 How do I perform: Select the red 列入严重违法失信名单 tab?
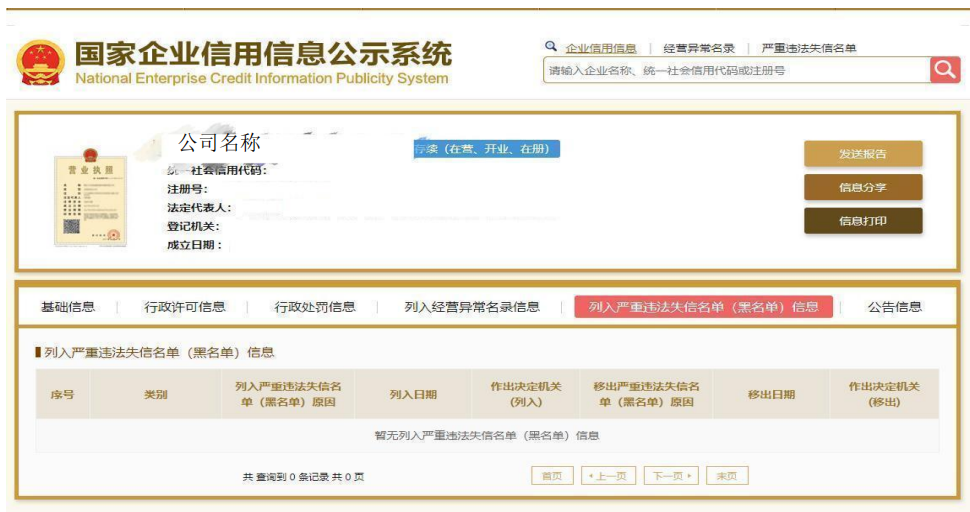tap(703, 307)
